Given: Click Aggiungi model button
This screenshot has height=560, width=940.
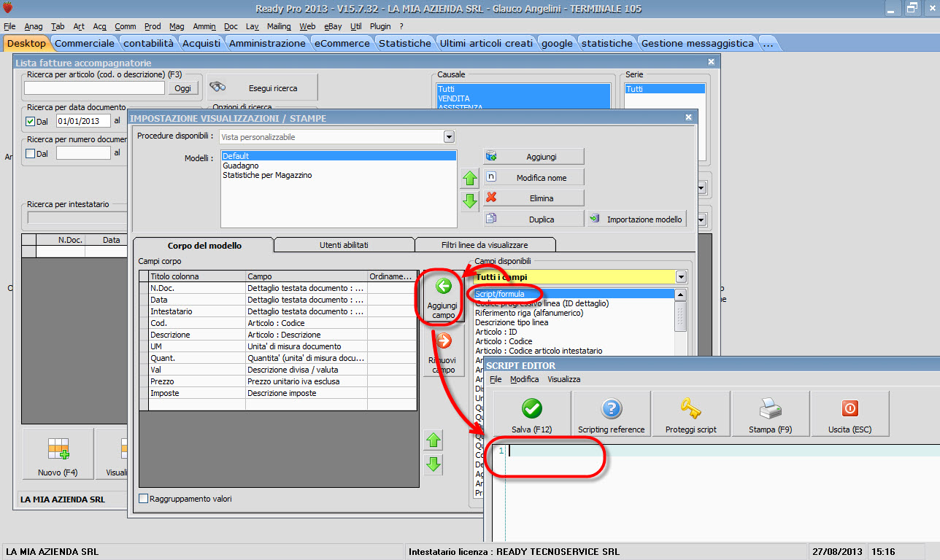Looking at the screenshot, I should [x=533, y=156].
